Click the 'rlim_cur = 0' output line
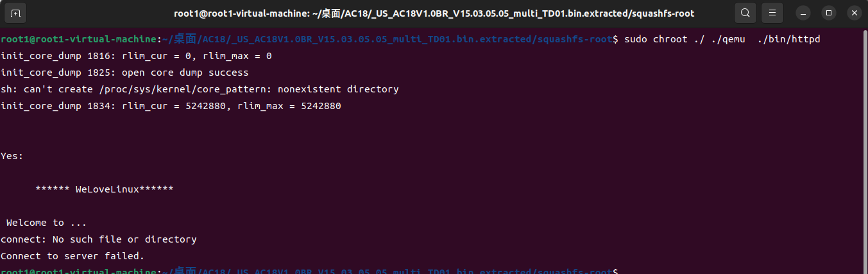The height and width of the screenshot is (274, 868). [x=136, y=56]
